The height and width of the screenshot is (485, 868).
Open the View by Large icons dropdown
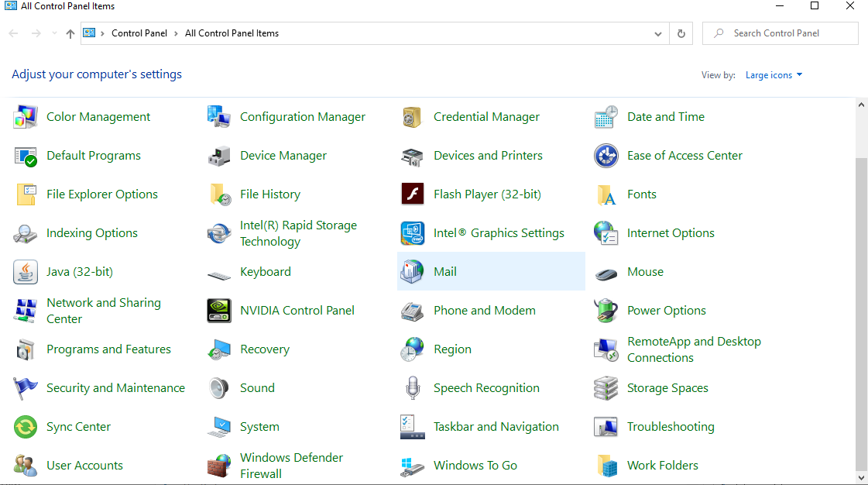(774, 74)
